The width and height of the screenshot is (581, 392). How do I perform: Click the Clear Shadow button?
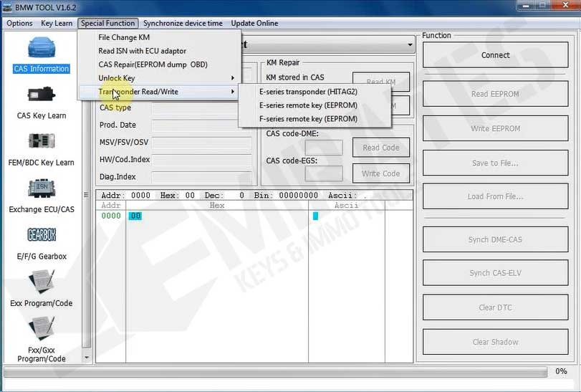pos(496,342)
